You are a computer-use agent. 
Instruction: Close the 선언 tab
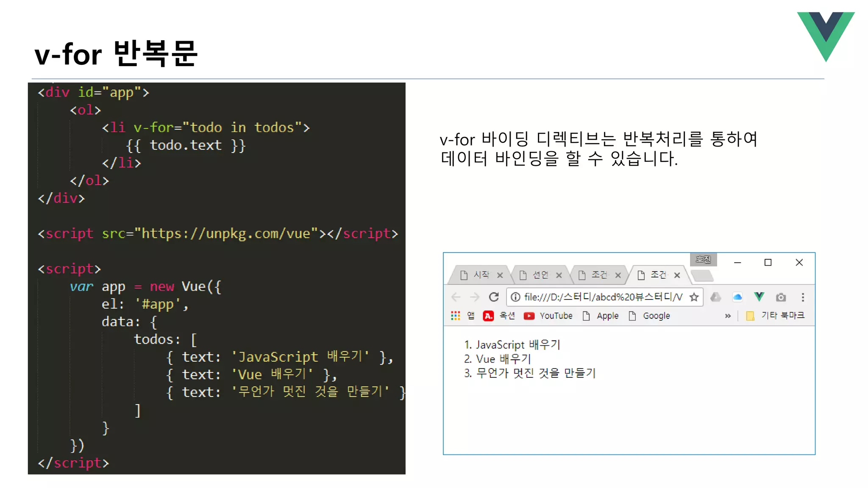pyautogui.click(x=559, y=275)
